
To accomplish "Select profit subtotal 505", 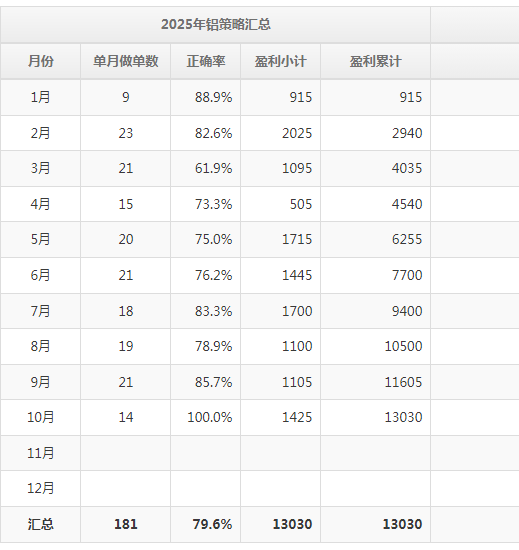I will tap(301, 204).
